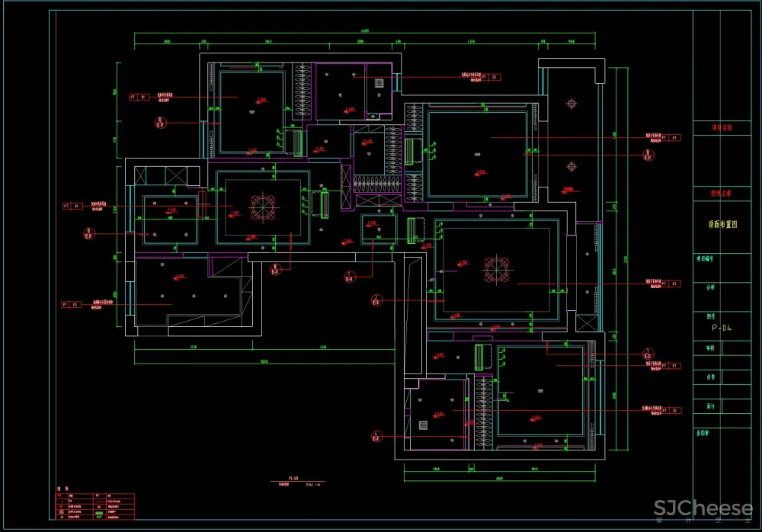Select the section callout circle at far right top
This screenshot has width=762, height=532.
pos(648,155)
